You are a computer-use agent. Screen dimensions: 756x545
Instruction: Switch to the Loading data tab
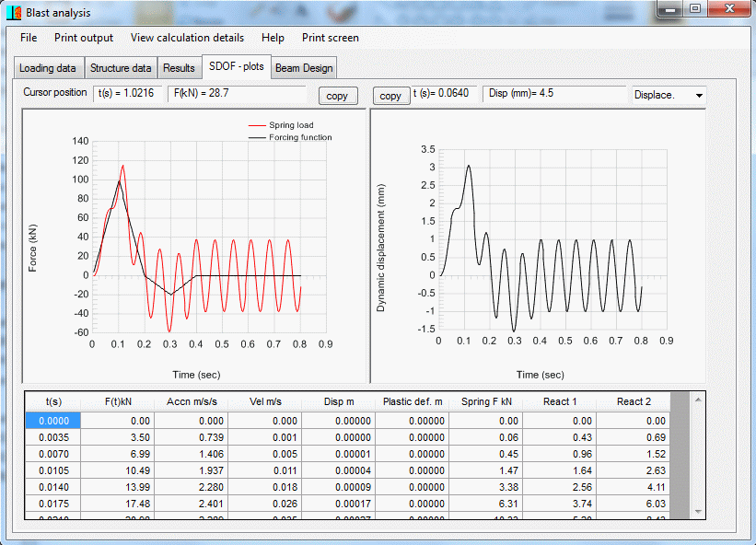(x=48, y=68)
